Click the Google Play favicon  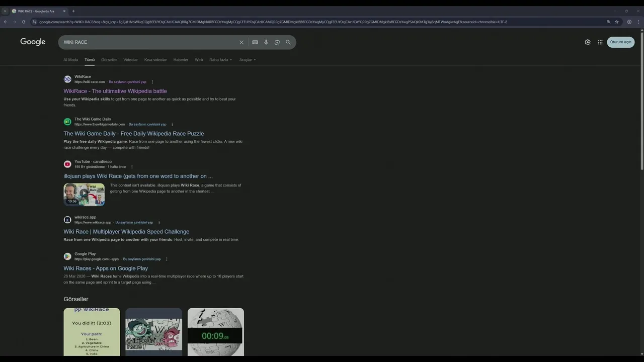click(x=67, y=256)
